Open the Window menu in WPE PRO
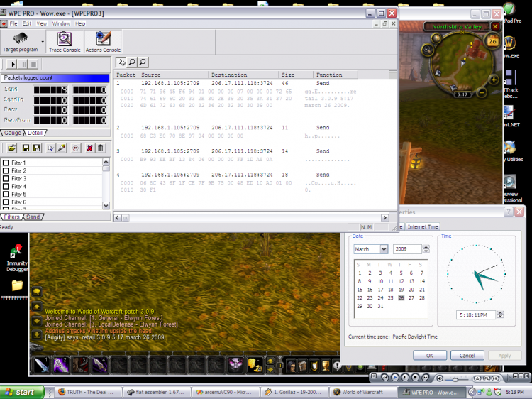Image resolution: width=532 pixels, height=399 pixels. click(61, 23)
